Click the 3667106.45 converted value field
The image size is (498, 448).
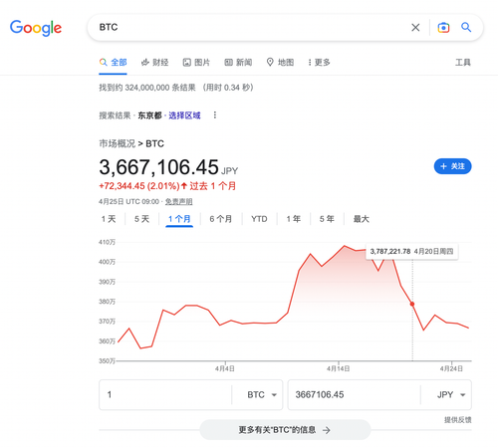(354, 394)
